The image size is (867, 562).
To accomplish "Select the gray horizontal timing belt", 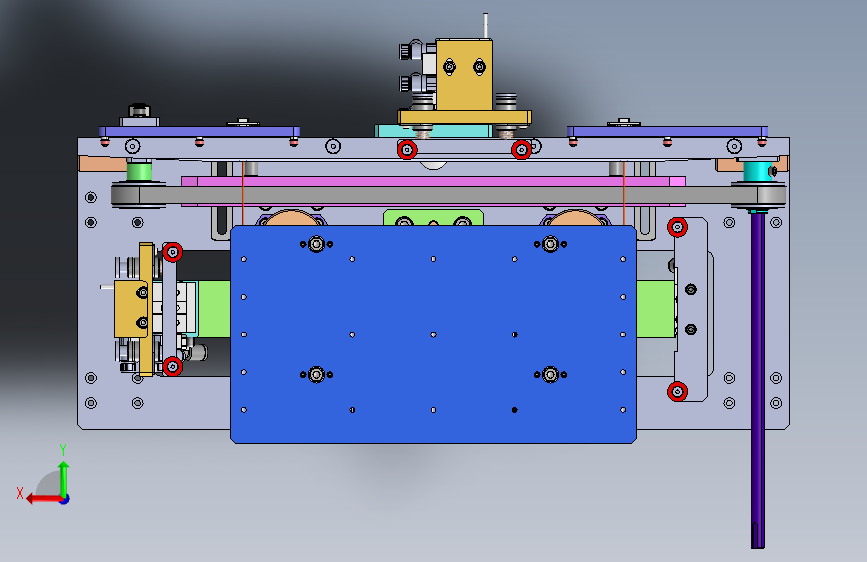I will click(x=448, y=195).
